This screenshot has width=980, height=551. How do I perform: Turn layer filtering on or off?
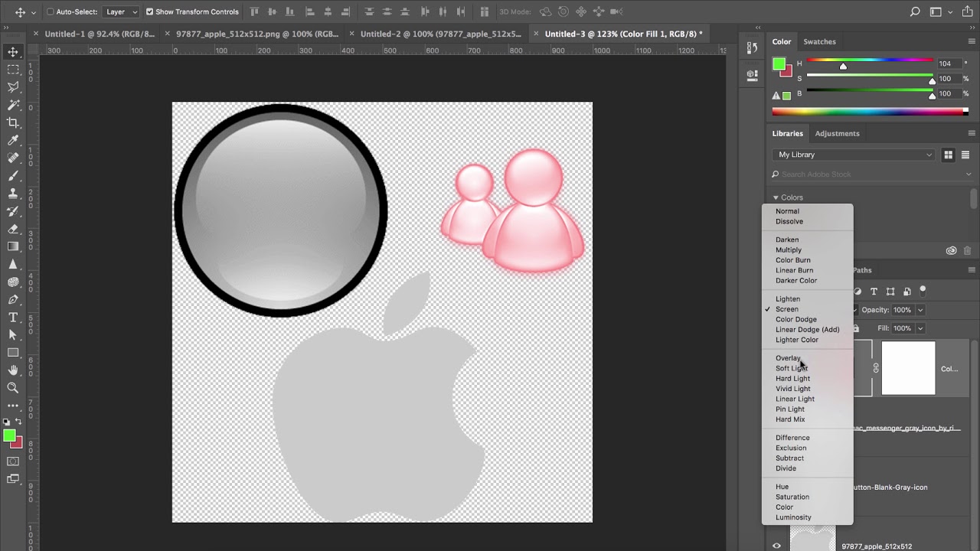(x=923, y=291)
